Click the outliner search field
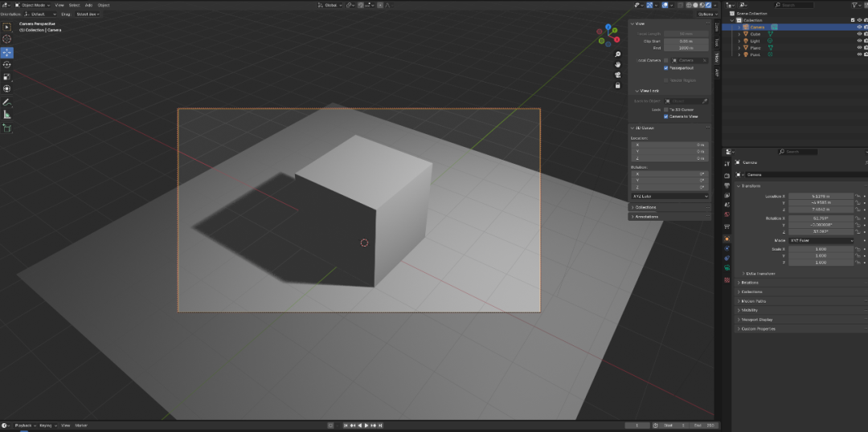Screen dimensions: 868x432 click(x=793, y=5)
